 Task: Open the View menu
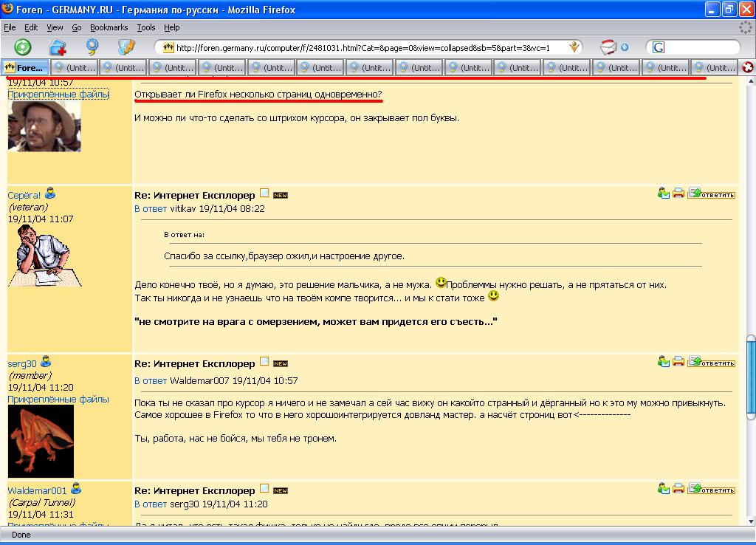(x=55, y=27)
